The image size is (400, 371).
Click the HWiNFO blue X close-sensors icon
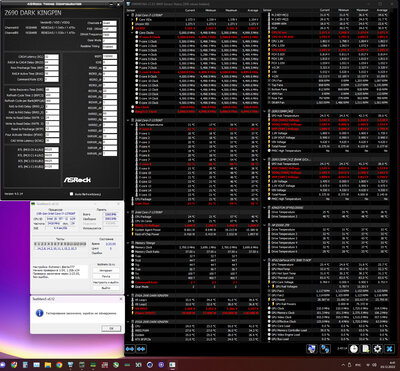pos(389,349)
